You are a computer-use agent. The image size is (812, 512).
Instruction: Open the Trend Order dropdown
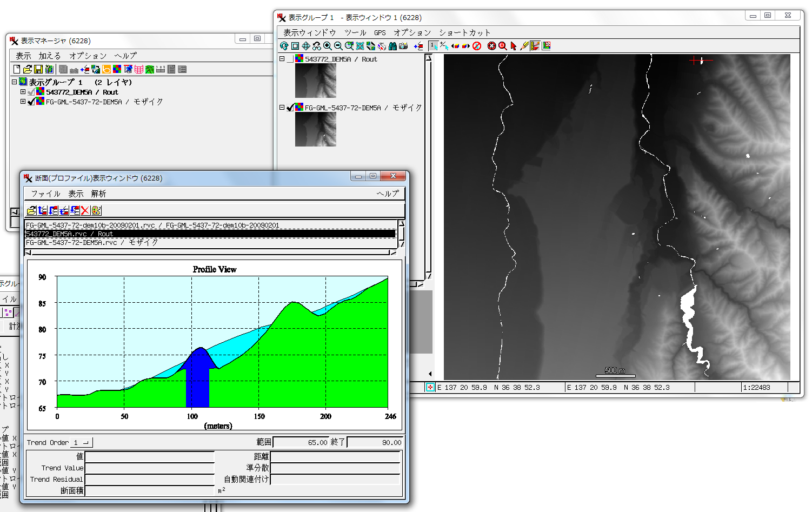pyautogui.click(x=83, y=443)
